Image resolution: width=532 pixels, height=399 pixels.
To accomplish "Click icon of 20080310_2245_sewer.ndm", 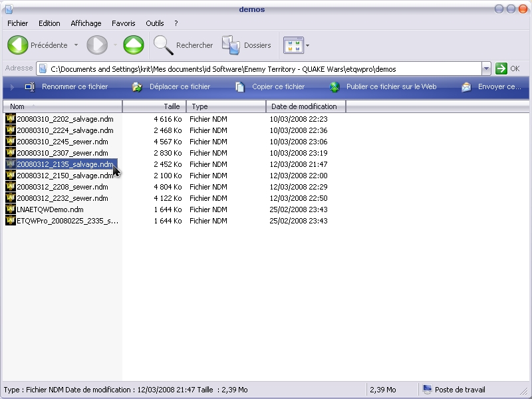I will [11, 141].
